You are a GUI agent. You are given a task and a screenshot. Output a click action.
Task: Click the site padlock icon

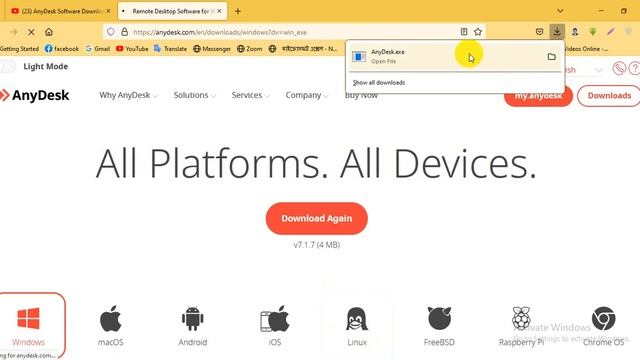click(x=124, y=32)
